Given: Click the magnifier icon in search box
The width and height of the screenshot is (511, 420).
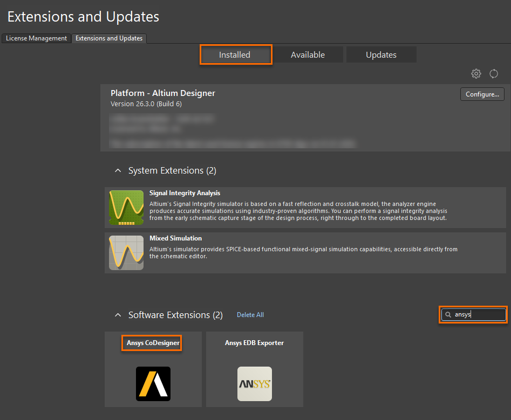Looking at the screenshot, I should pos(448,314).
